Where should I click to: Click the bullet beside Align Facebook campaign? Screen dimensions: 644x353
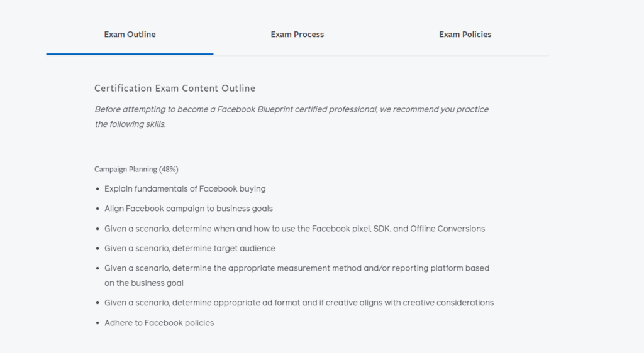pyautogui.click(x=97, y=209)
